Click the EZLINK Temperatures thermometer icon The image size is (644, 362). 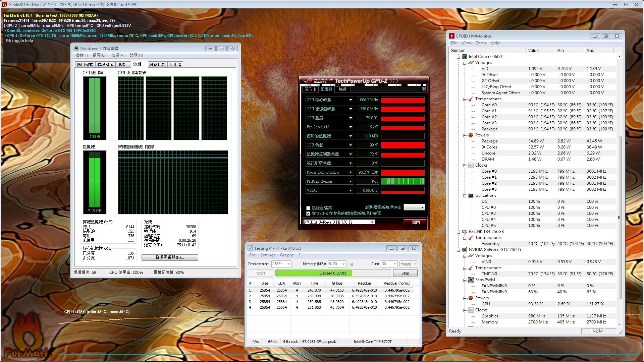[471, 238]
